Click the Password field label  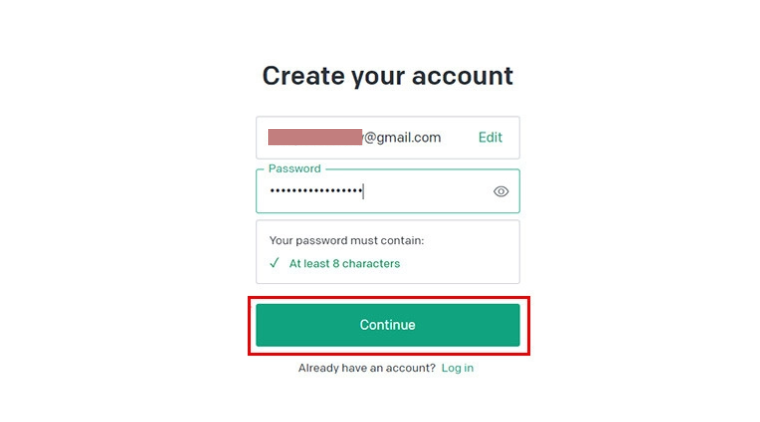pyautogui.click(x=295, y=169)
